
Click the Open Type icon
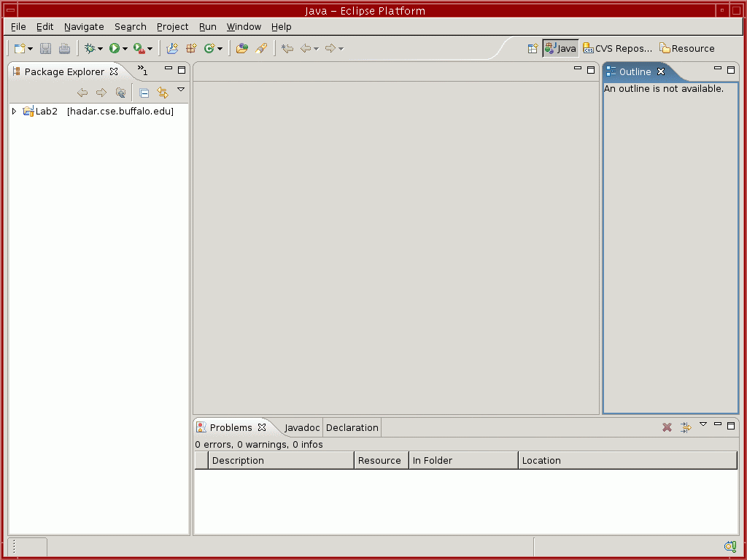(241, 48)
